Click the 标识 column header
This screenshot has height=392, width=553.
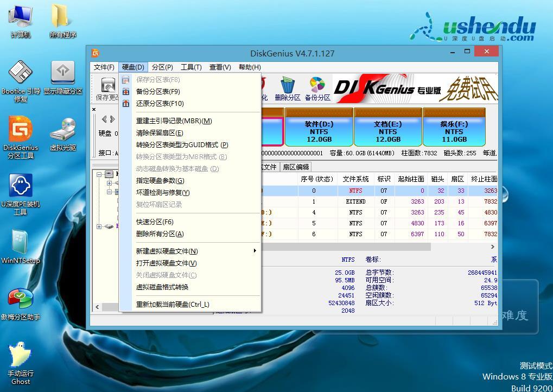point(384,179)
